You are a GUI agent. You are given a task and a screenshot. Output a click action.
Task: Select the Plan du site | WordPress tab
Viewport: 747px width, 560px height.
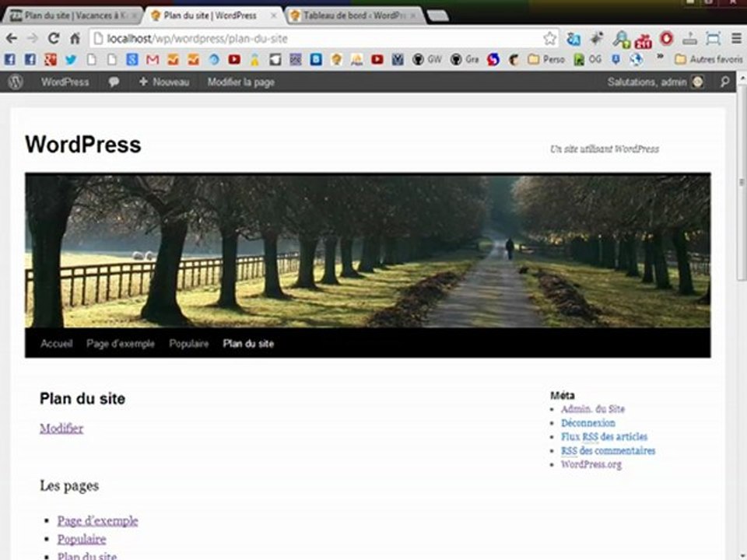pyautogui.click(x=210, y=16)
